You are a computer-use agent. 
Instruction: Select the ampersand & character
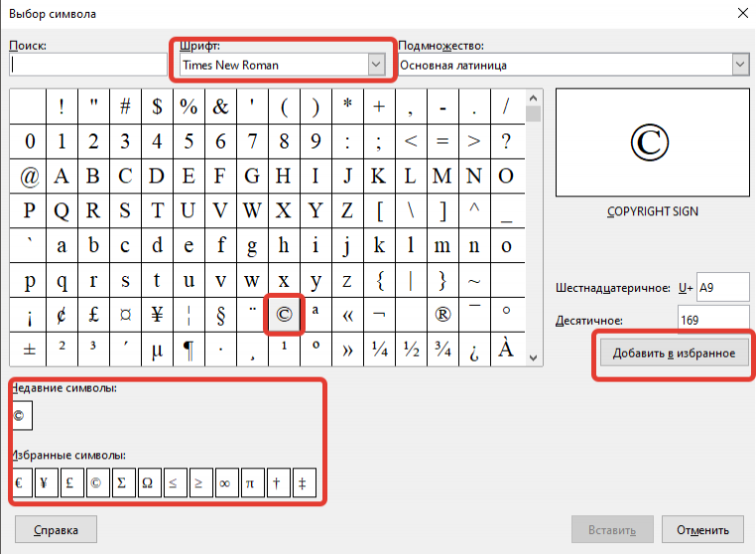point(220,106)
